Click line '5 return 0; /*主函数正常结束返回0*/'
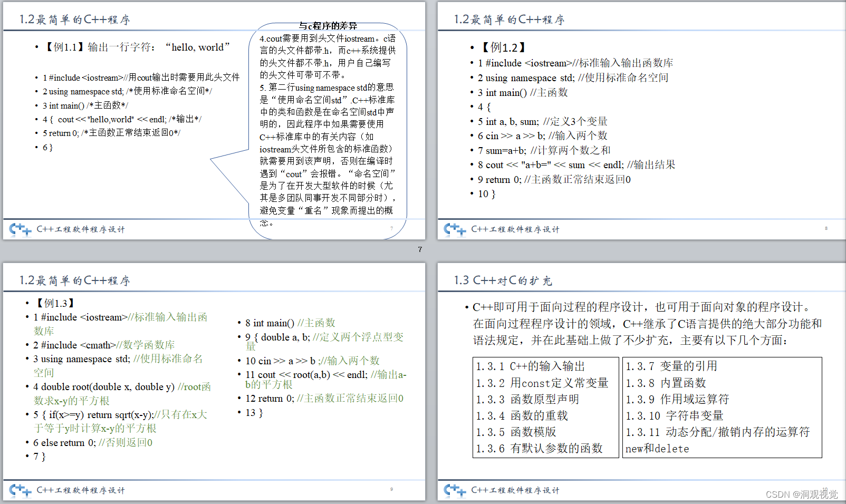The height and width of the screenshot is (504, 846). pyautogui.click(x=111, y=133)
